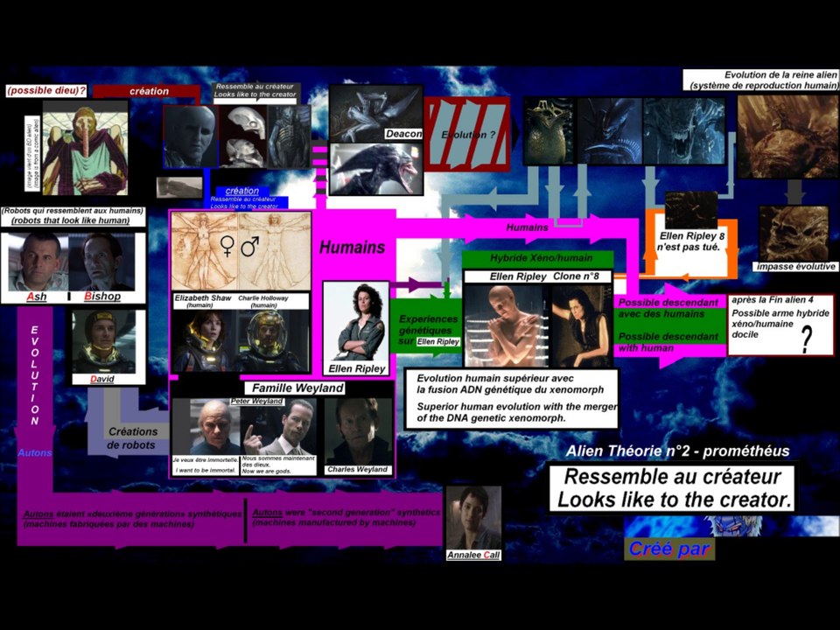Click the female gender symbol
This screenshot has height=630, width=840.
[x=227, y=247]
